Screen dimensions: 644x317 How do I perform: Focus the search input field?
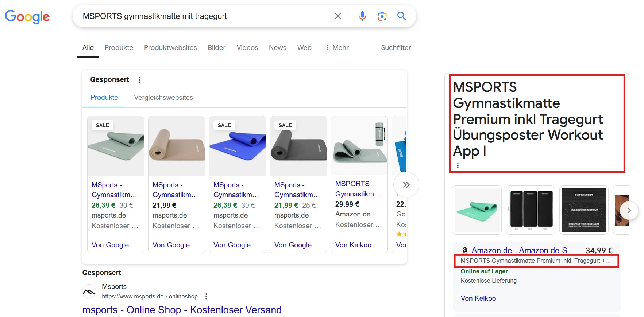pyautogui.click(x=204, y=16)
